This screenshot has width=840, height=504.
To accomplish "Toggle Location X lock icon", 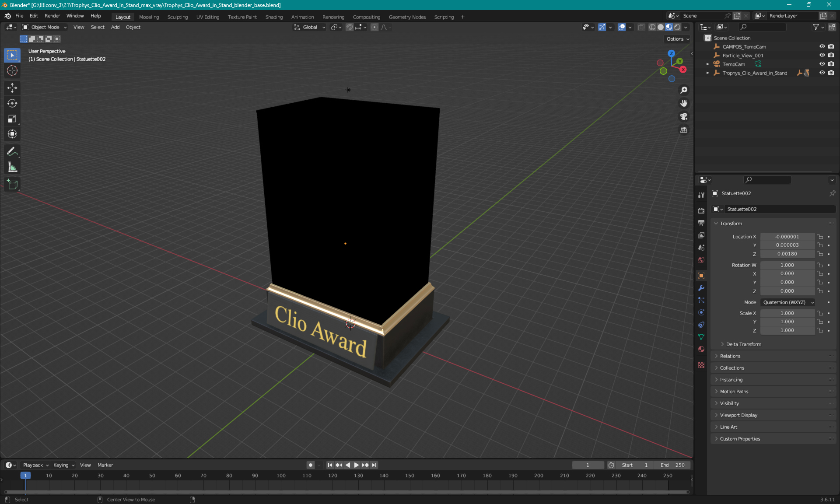I will [820, 237].
